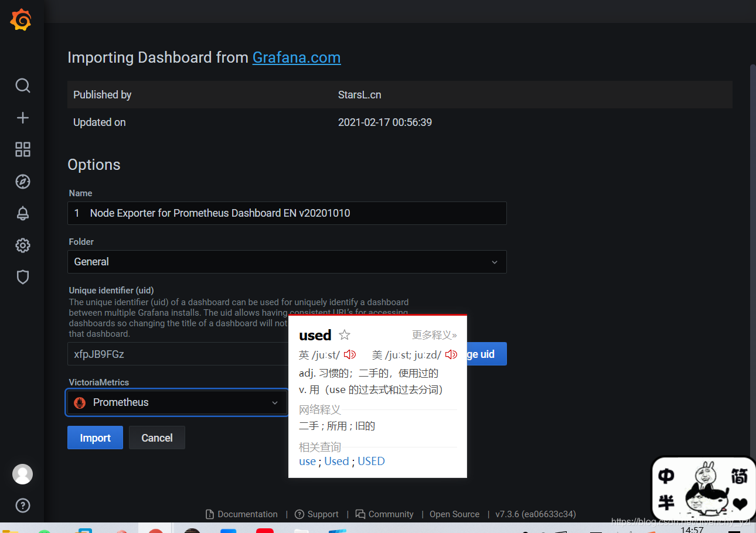Open the Documentation footer link
756x533 pixels.
241,514
